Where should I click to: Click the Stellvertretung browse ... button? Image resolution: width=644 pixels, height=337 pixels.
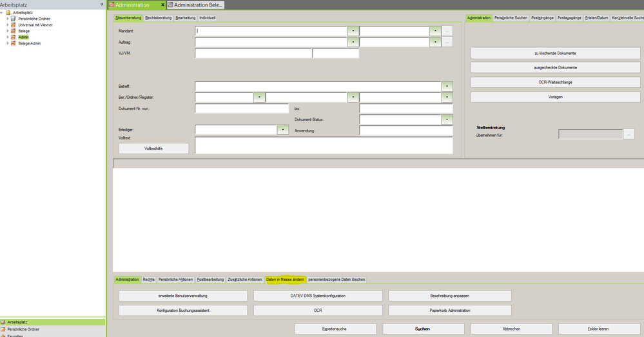[x=629, y=134]
